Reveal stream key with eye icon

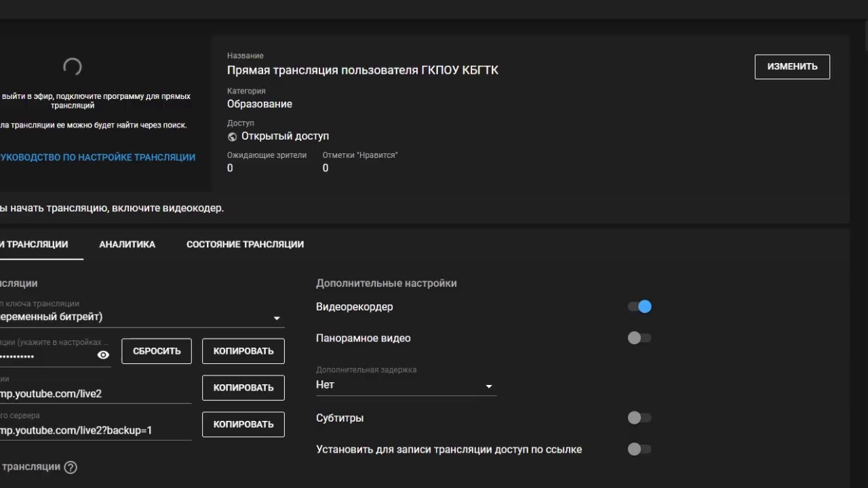[x=103, y=355]
